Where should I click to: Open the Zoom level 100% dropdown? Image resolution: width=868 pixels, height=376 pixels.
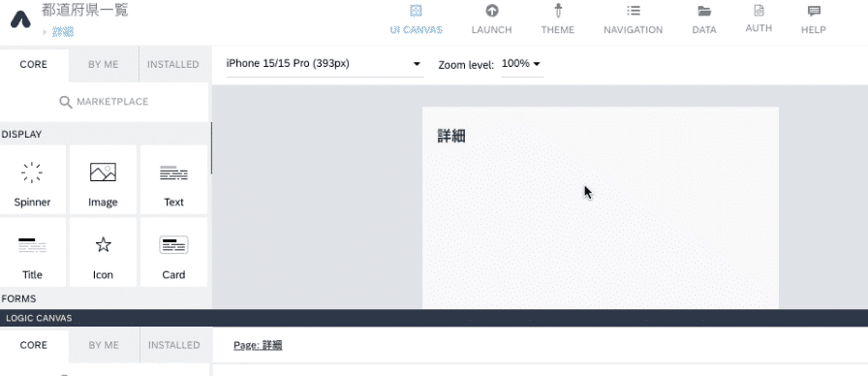pyautogui.click(x=522, y=64)
